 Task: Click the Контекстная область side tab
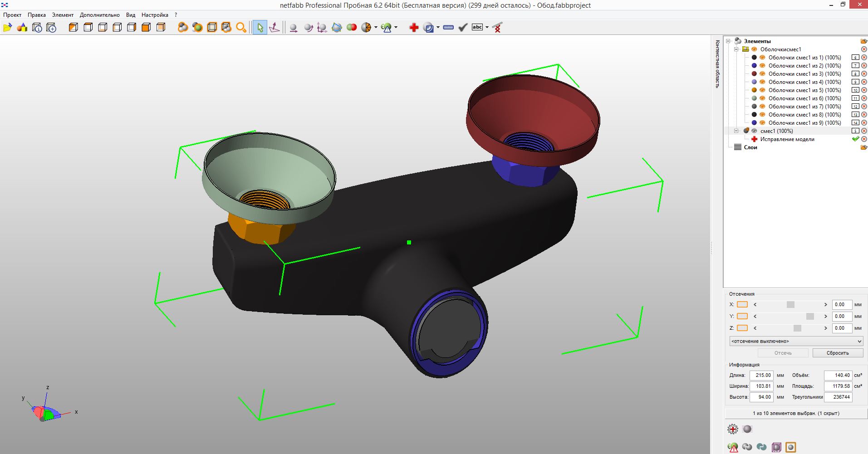point(717,63)
